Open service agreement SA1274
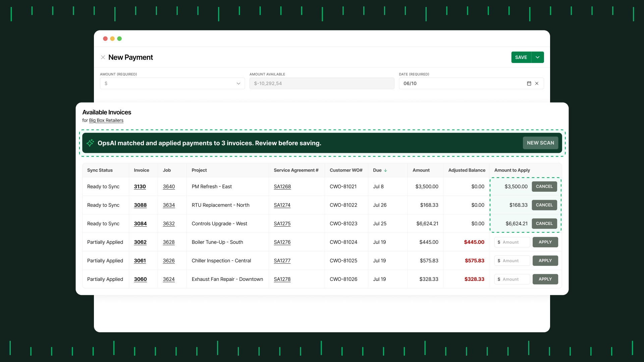Image resolution: width=644 pixels, height=362 pixels. [x=282, y=205]
